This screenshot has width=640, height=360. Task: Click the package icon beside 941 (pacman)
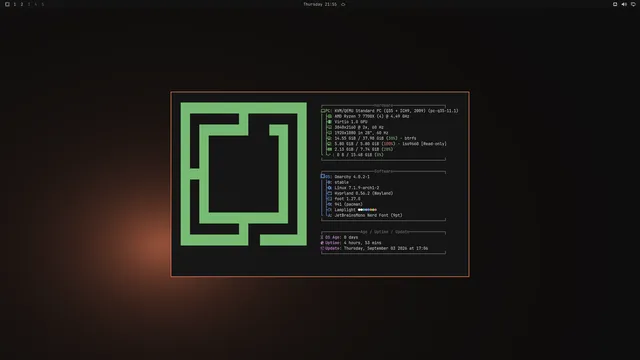[329, 204]
